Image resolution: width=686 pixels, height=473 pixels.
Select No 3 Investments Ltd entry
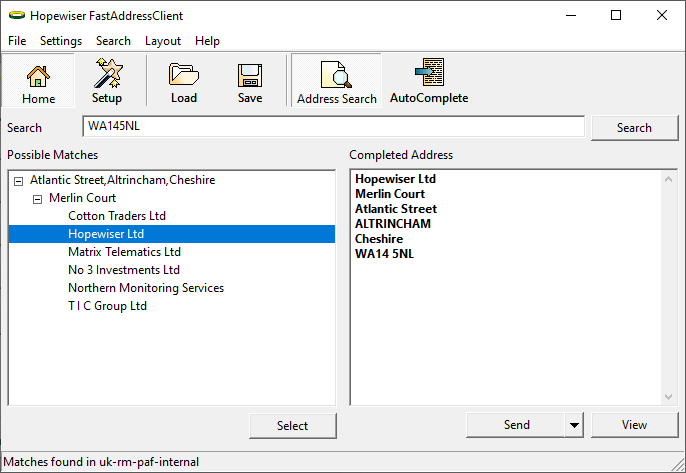[x=124, y=270]
